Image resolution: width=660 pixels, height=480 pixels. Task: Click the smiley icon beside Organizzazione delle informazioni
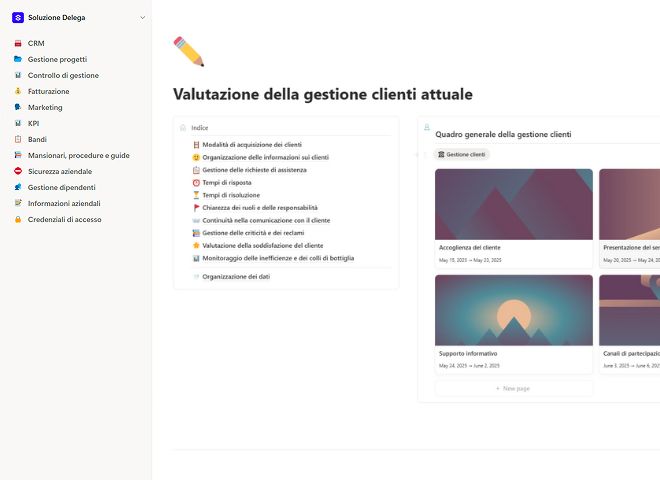(x=196, y=157)
